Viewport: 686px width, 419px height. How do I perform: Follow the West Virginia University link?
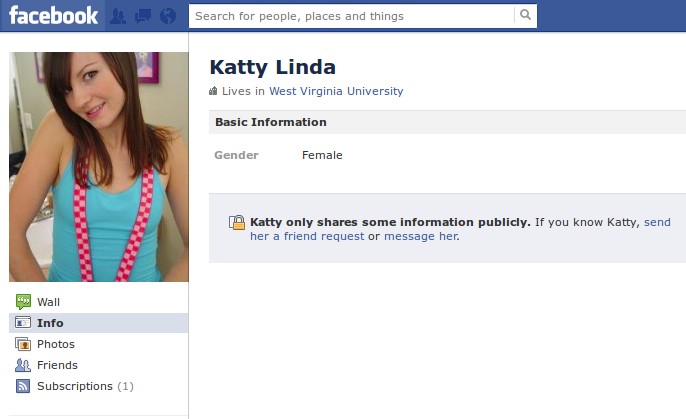(336, 91)
